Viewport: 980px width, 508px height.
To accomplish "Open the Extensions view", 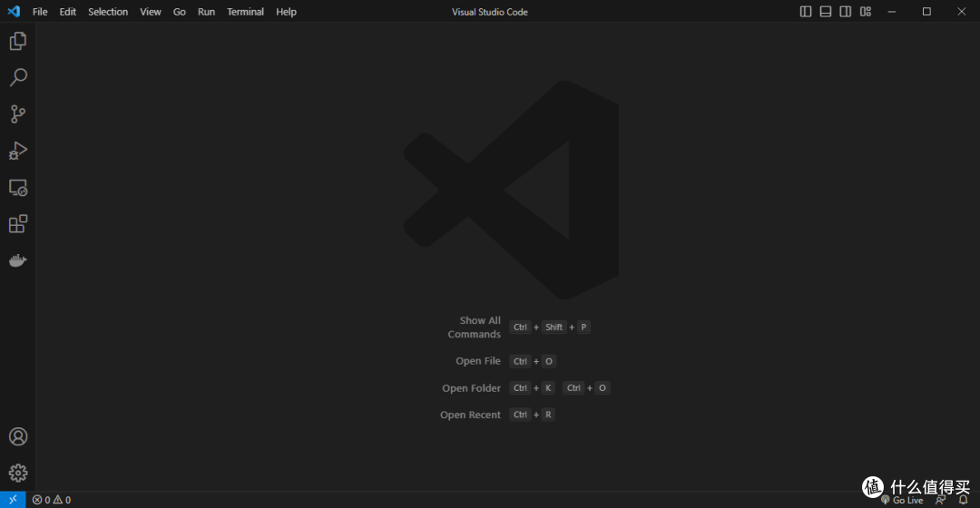I will click(17, 224).
